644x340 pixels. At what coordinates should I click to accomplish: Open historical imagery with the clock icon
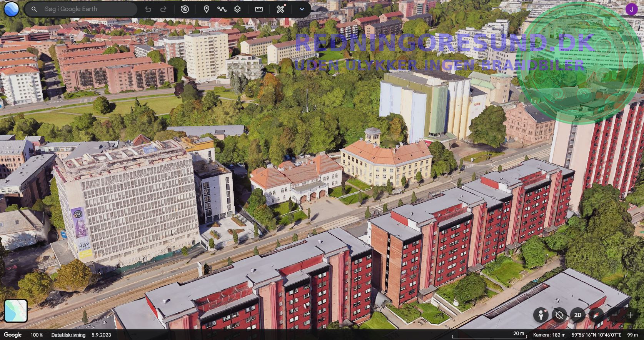tap(185, 9)
